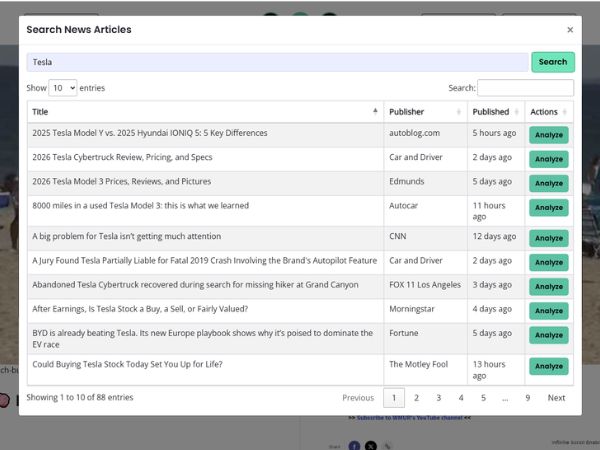
Task: Click the Tesla search query field
Action: 276,62
